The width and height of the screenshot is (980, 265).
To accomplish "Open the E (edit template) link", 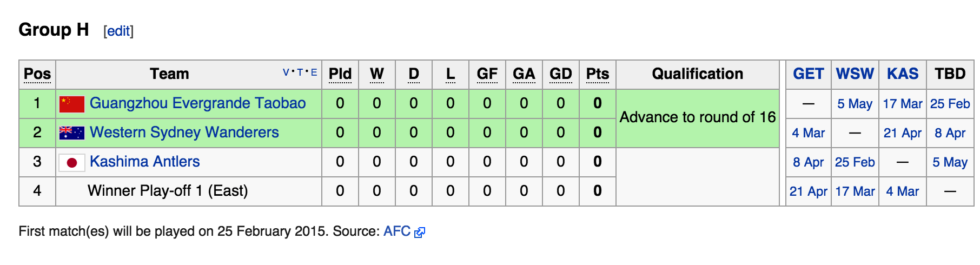I will point(314,72).
